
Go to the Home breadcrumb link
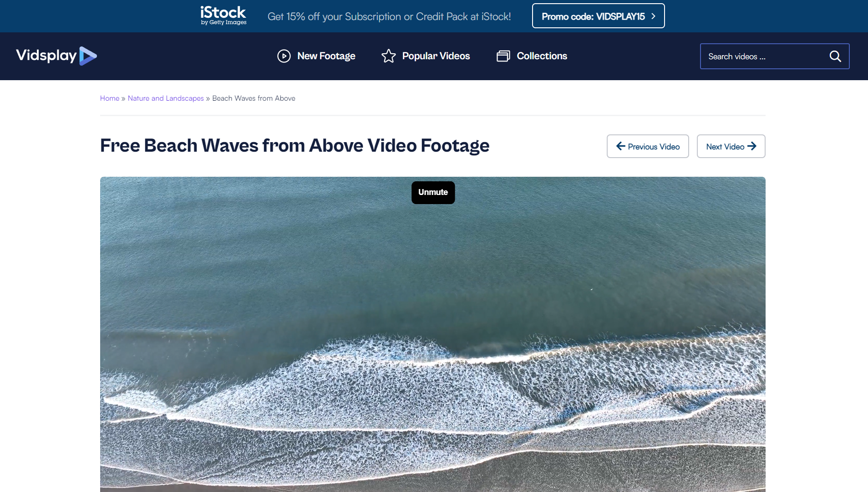110,98
